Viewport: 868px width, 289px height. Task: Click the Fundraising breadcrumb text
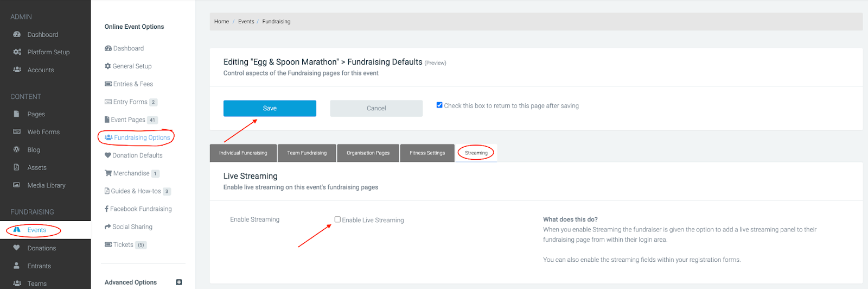click(276, 21)
